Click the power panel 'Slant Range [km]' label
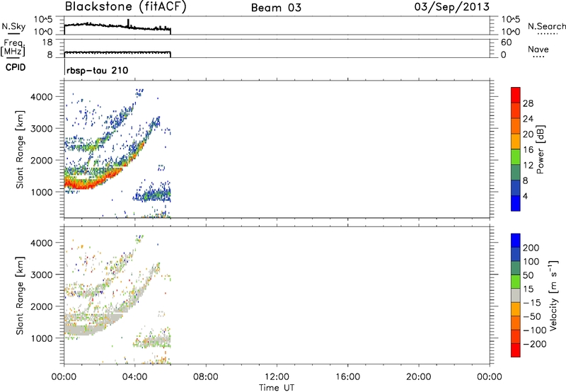Image resolution: width=566 pixels, height=392 pixels. (20, 149)
